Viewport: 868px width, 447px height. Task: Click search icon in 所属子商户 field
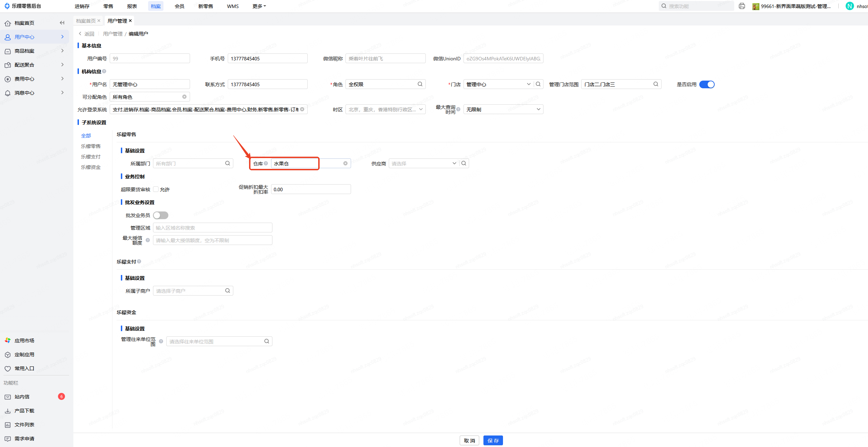227,291
